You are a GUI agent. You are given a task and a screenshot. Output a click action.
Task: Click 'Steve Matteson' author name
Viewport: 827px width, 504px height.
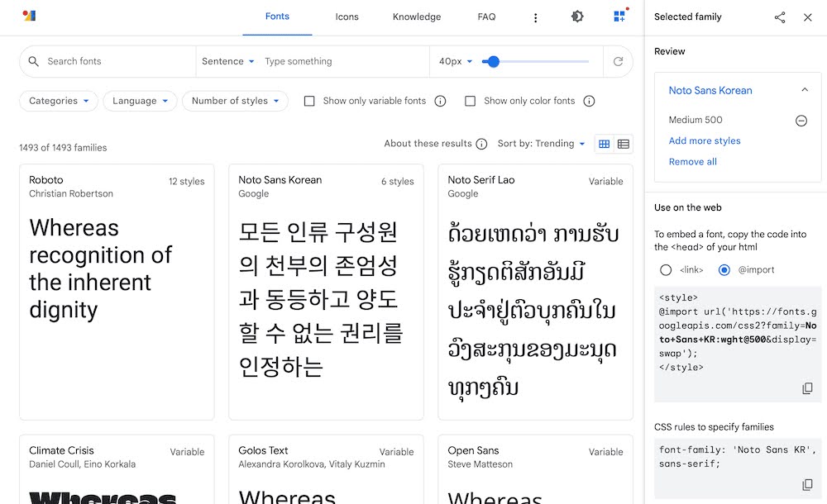point(480,464)
